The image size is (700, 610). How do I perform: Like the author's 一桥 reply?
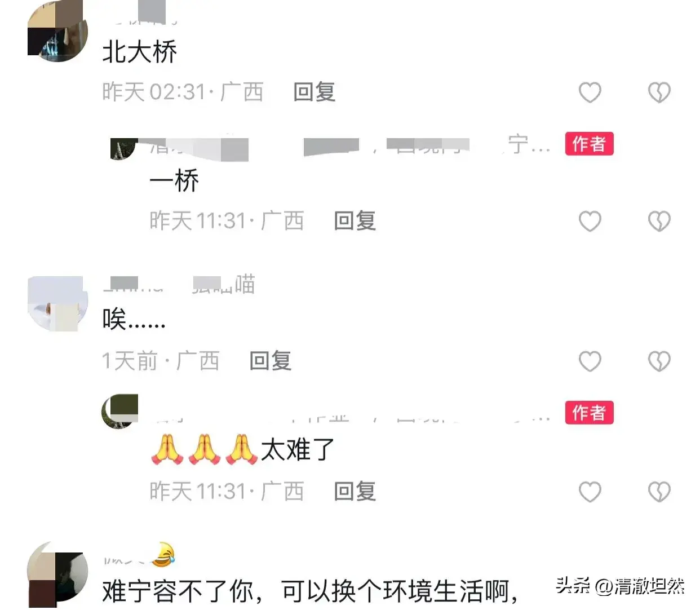pyautogui.click(x=590, y=221)
